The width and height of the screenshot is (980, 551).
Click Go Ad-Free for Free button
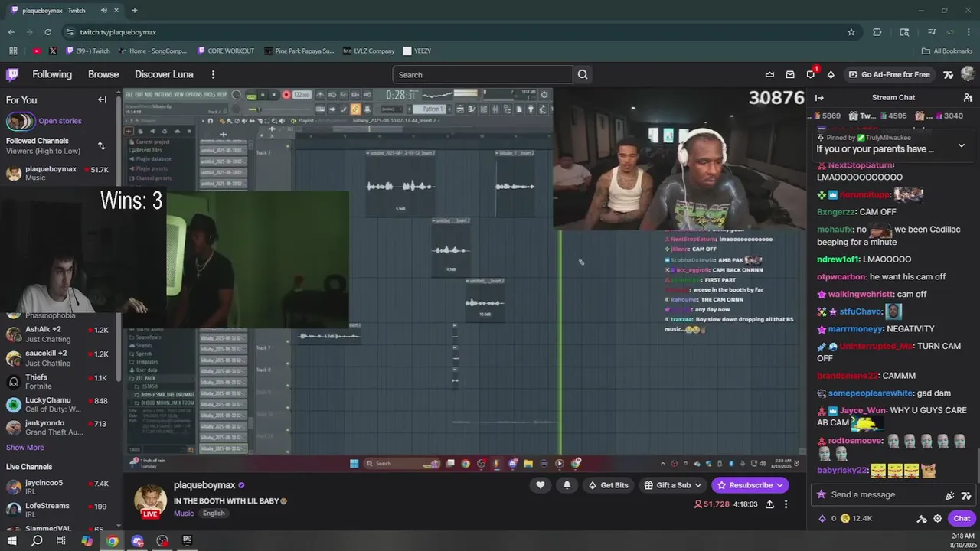coord(890,74)
